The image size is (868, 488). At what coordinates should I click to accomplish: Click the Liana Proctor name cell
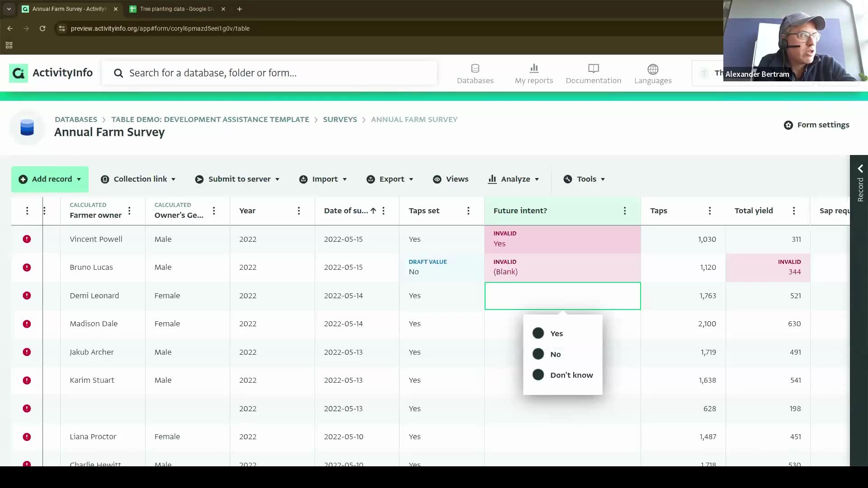coord(103,437)
